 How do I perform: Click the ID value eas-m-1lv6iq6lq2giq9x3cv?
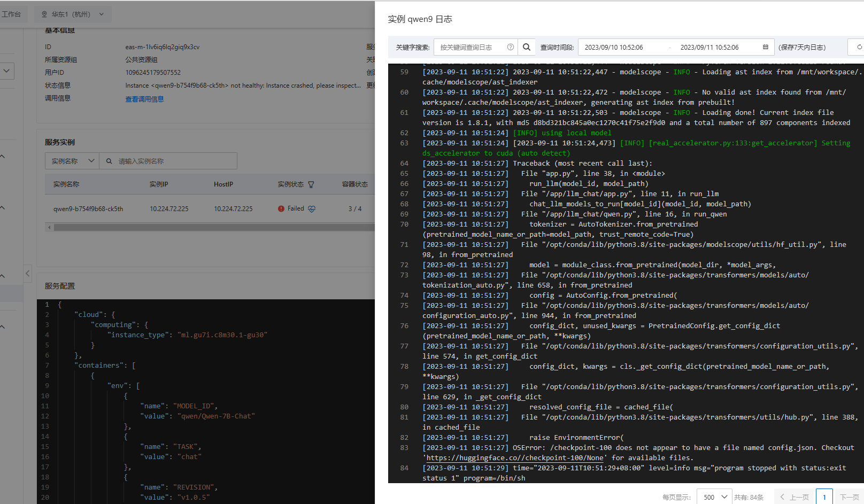[x=163, y=47]
